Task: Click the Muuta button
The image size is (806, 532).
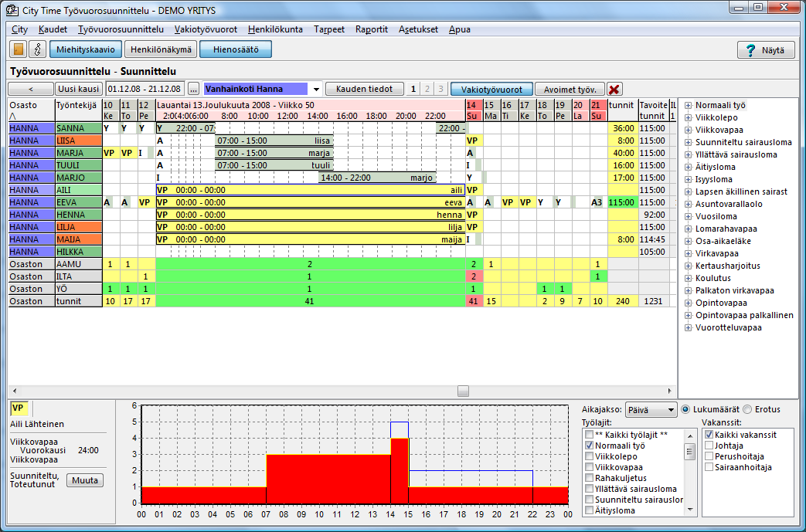Action: coord(85,480)
